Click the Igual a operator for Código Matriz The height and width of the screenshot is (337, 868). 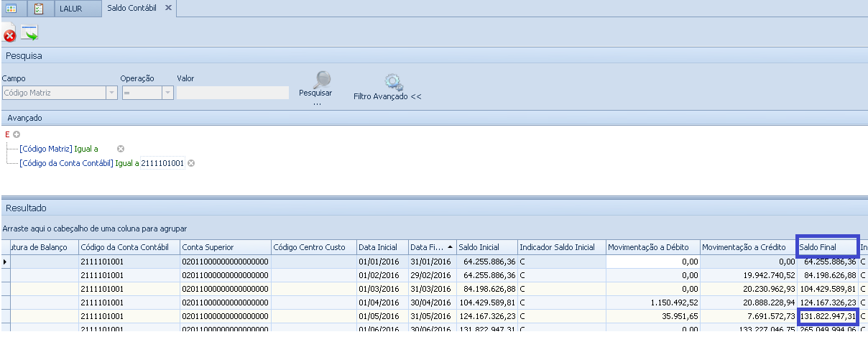pos(86,149)
